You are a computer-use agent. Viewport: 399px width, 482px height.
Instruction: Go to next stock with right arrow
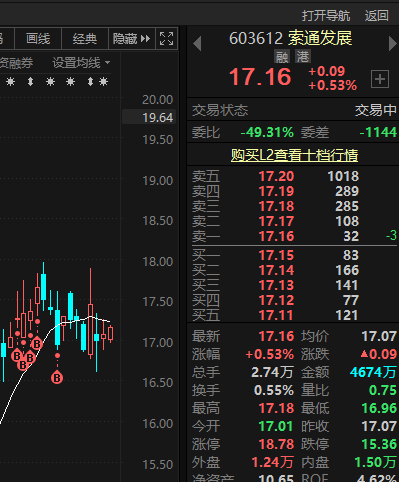point(393,43)
